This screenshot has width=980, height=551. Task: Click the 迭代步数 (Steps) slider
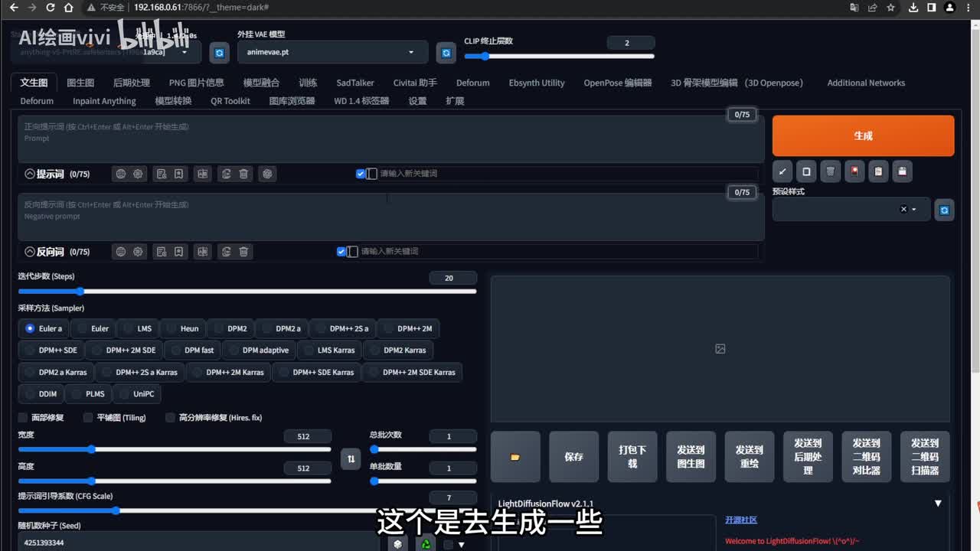tap(247, 292)
